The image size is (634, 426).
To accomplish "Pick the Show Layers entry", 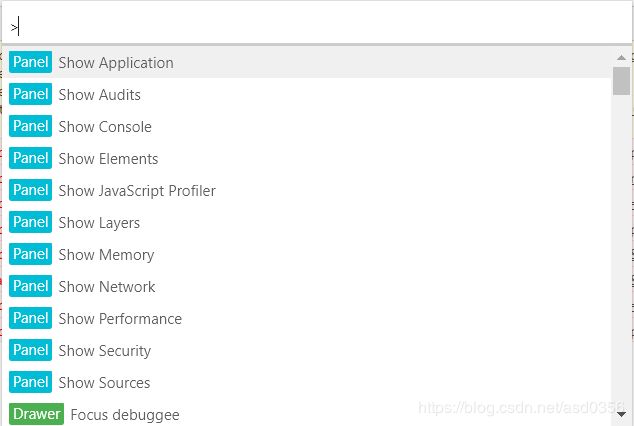I will coord(307,222).
